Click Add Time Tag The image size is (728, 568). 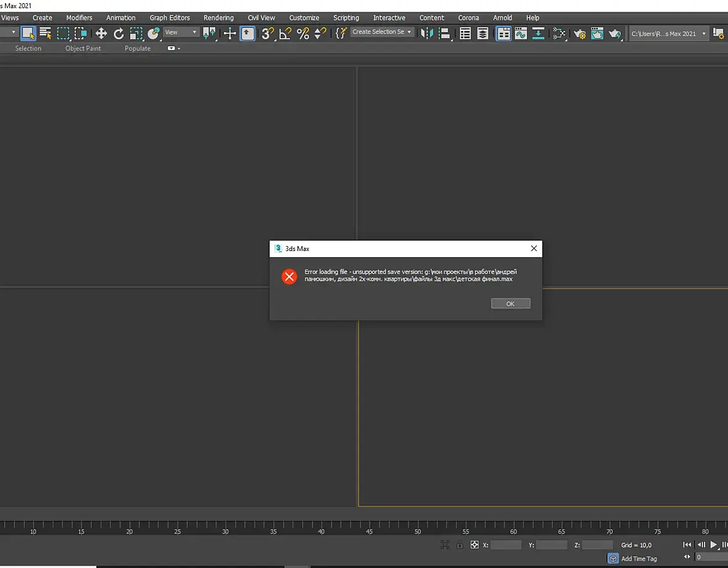(x=639, y=559)
